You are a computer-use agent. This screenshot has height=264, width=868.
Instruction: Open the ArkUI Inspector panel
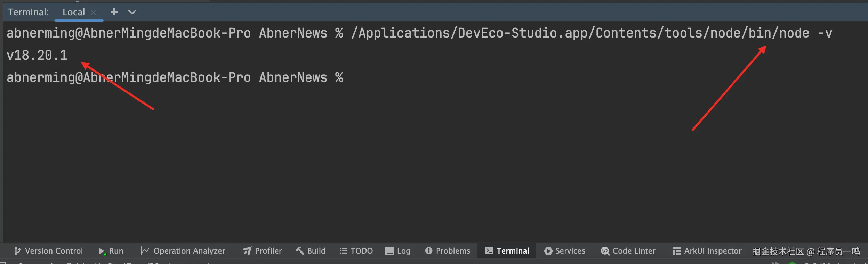tap(707, 251)
